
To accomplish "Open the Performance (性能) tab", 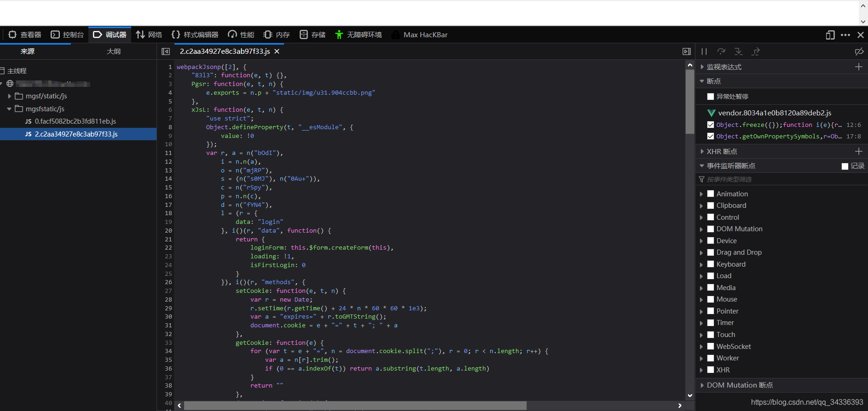I will click(x=241, y=34).
